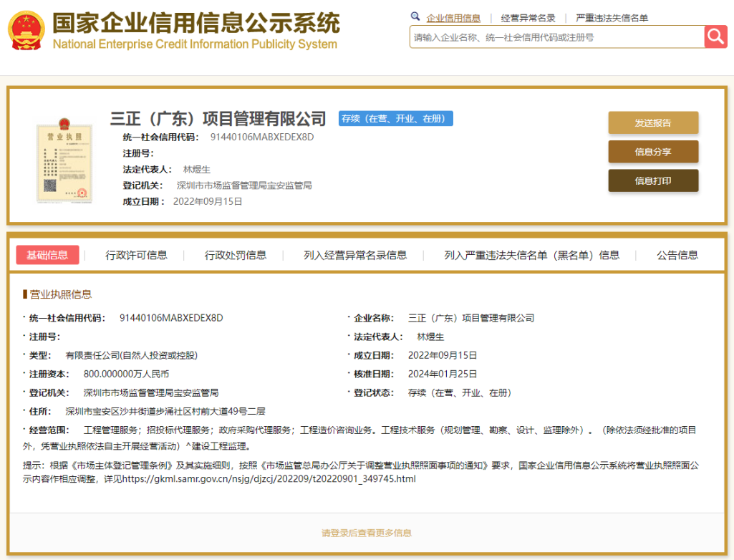The width and height of the screenshot is (734, 560).
Task: Click legal representative 林煜生 in the license section
Action: 430,337
